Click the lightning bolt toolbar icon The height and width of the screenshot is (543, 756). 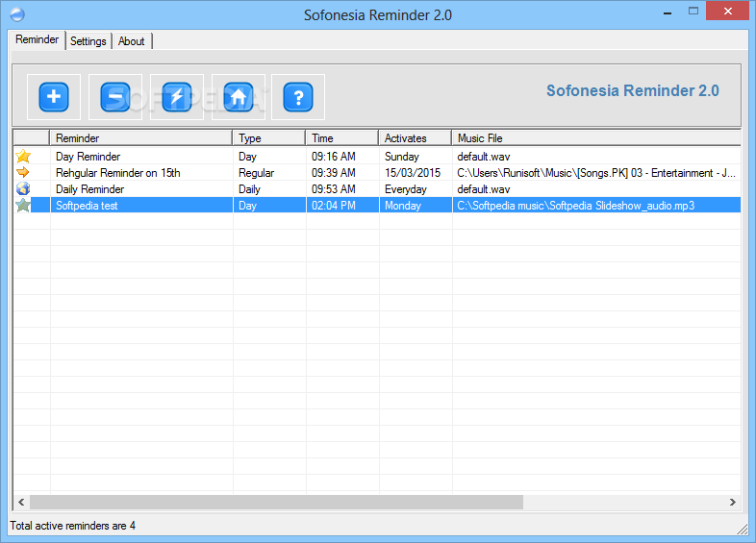176,97
